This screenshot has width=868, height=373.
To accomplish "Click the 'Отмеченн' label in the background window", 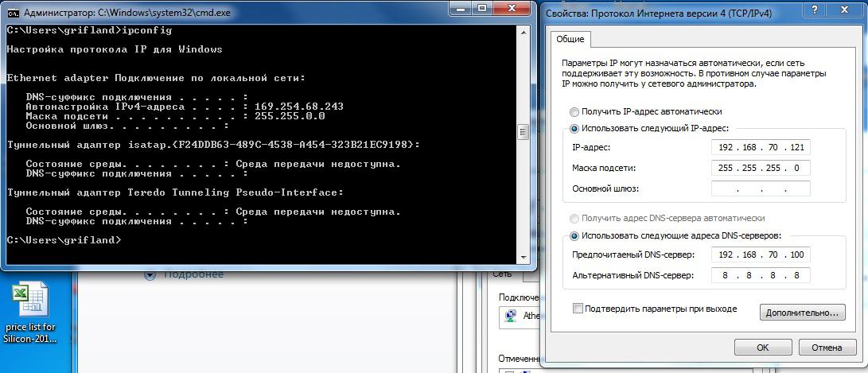I will tap(519, 358).
